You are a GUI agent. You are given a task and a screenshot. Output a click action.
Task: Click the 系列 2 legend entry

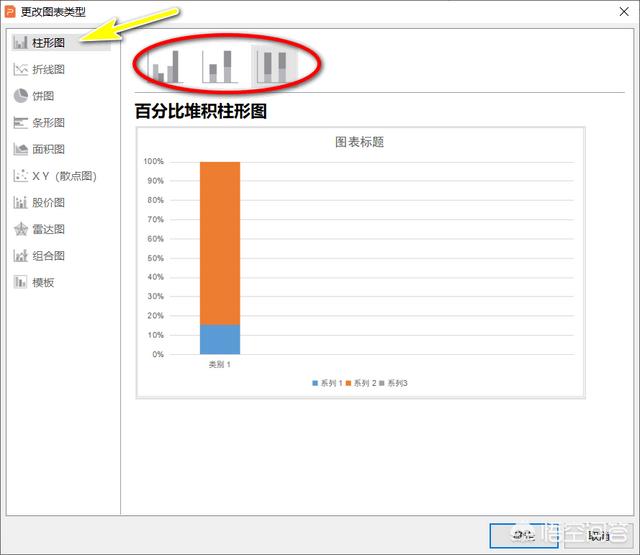click(361, 383)
